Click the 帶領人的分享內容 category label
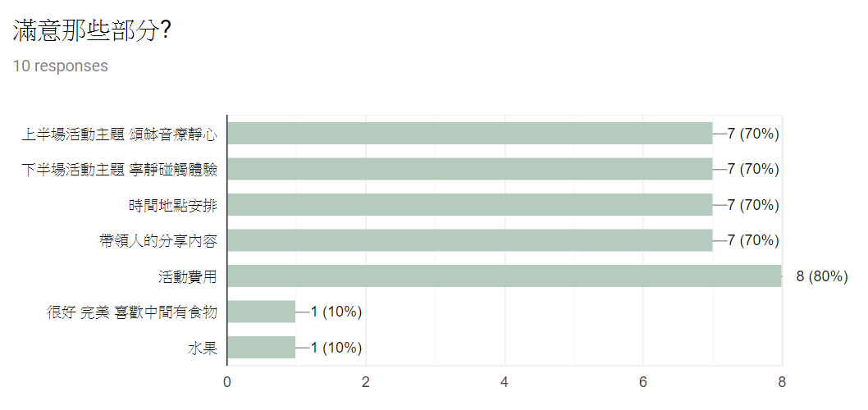 pyautogui.click(x=158, y=241)
